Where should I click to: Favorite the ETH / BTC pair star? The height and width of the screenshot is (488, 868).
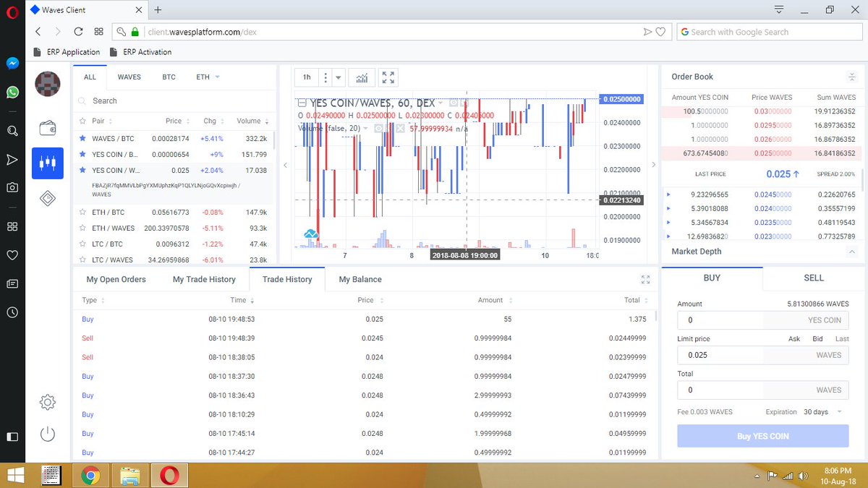(82, 213)
